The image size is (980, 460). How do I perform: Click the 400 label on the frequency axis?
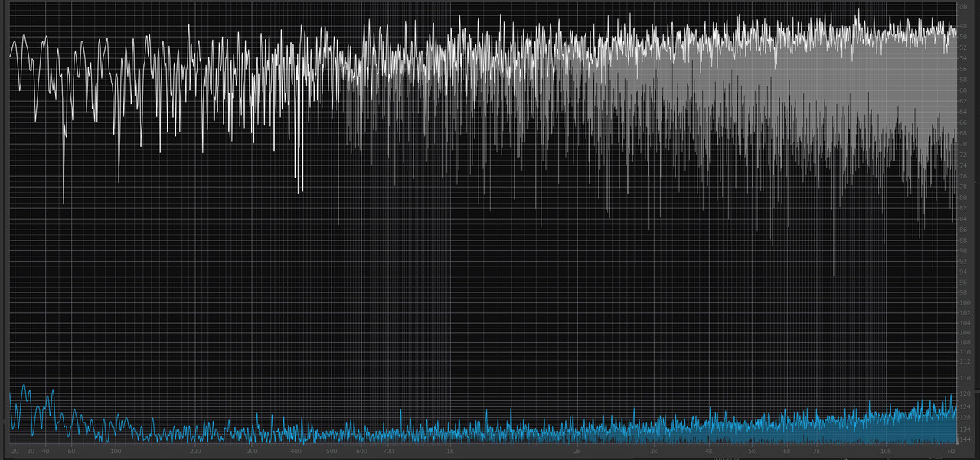296,452
